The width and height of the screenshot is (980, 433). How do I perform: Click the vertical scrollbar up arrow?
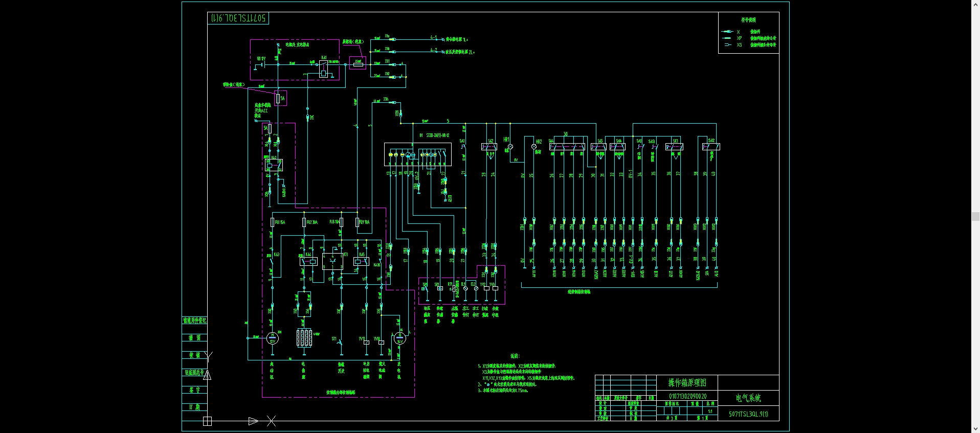(975, 4)
